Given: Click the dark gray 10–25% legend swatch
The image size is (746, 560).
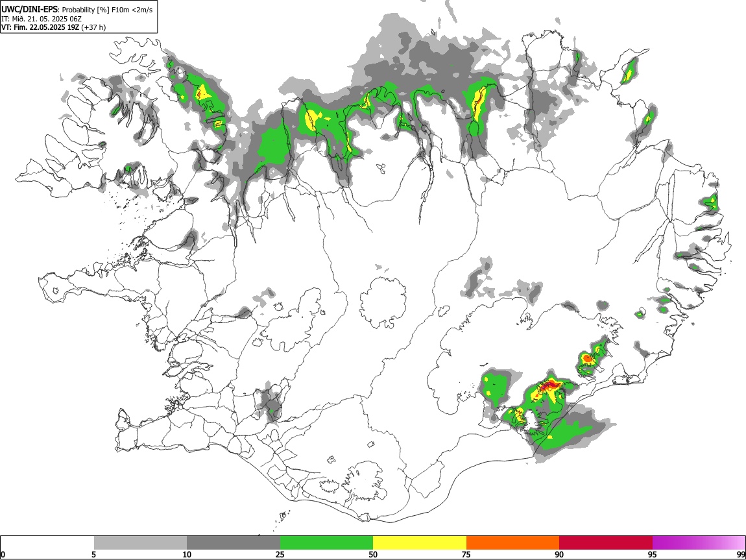Looking at the screenshot, I should (234, 543).
